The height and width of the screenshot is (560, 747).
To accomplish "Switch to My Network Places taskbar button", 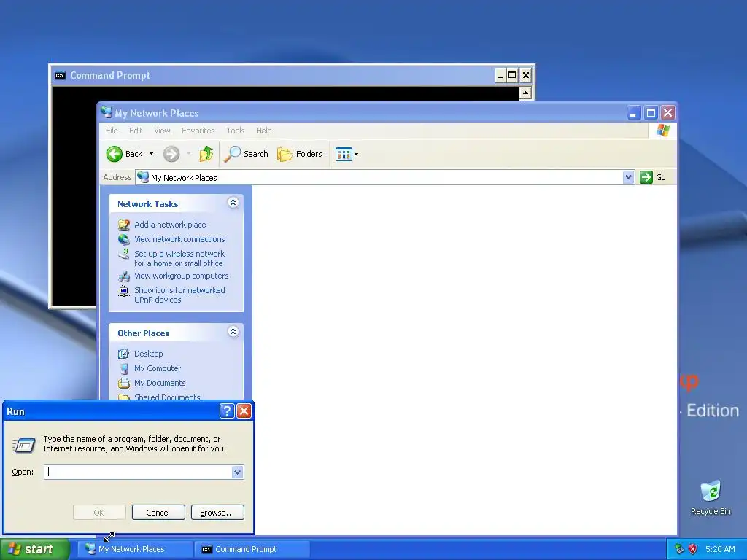I will (x=135, y=549).
